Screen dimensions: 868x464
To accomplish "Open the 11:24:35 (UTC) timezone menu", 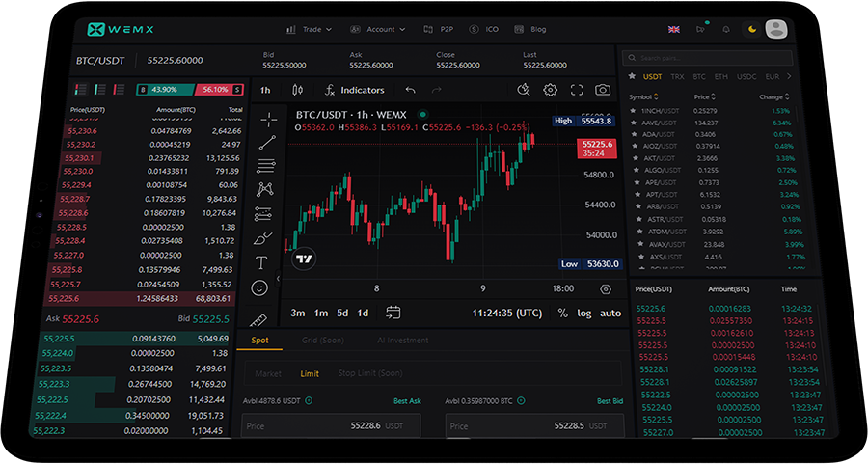I will (x=506, y=313).
